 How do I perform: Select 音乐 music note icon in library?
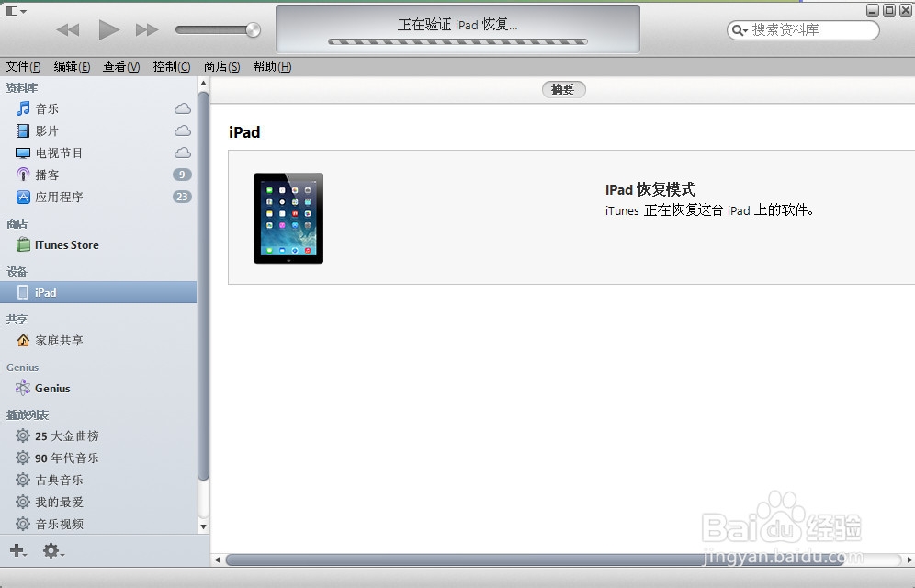pyautogui.click(x=23, y=108)
